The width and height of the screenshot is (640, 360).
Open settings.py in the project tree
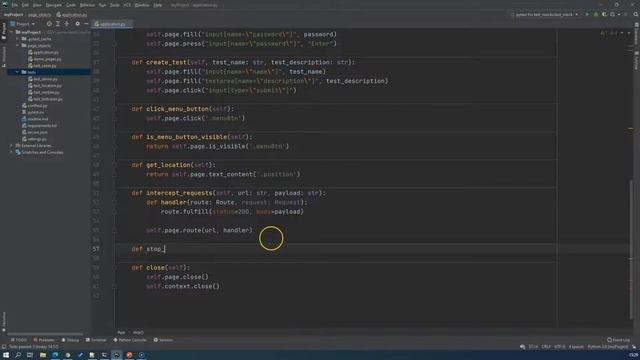click(x=34, y=139)
